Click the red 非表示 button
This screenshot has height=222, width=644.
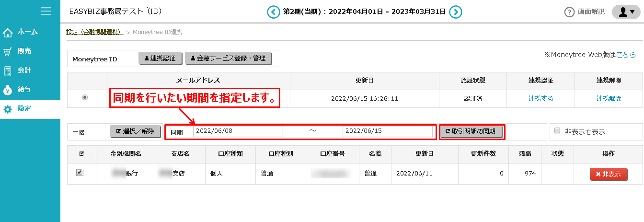click(x=608, y=174)
